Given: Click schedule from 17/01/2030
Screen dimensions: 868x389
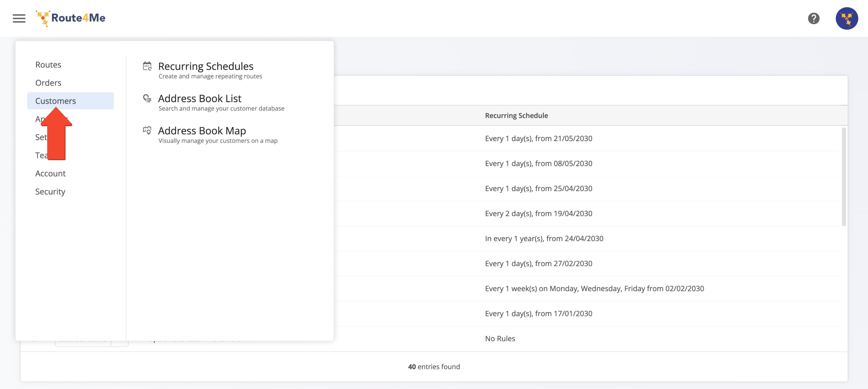Looking at the screenshot, I should point(539,313).
